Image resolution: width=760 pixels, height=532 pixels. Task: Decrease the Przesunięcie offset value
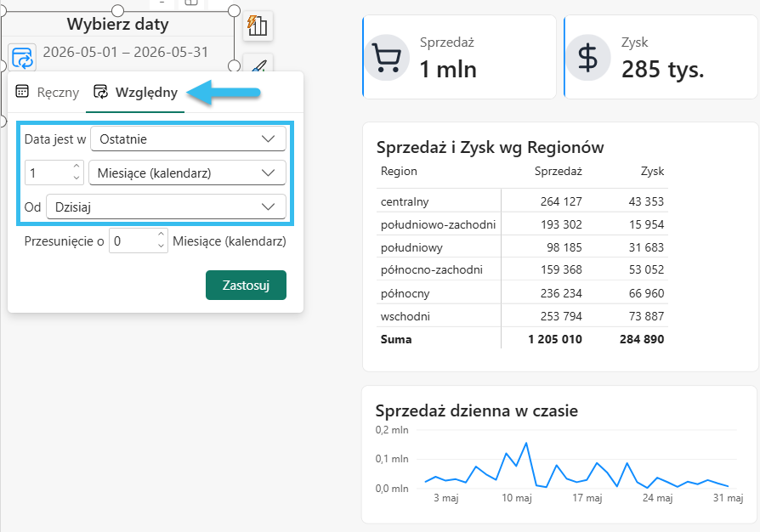[x=161, y=246]
